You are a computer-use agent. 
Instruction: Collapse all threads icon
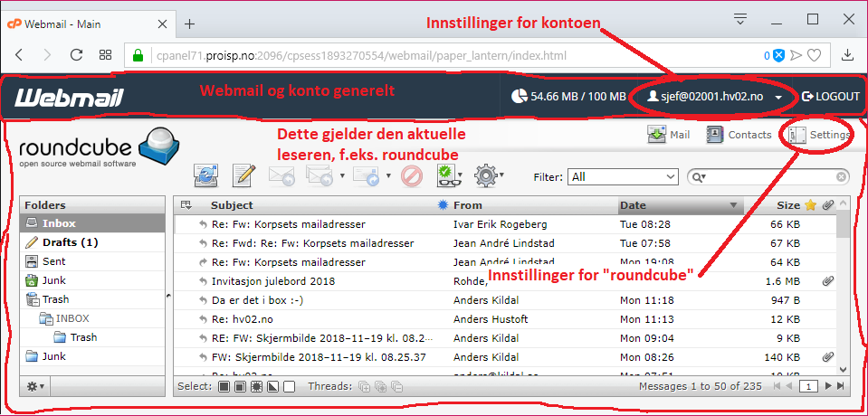tap(397, 386)
